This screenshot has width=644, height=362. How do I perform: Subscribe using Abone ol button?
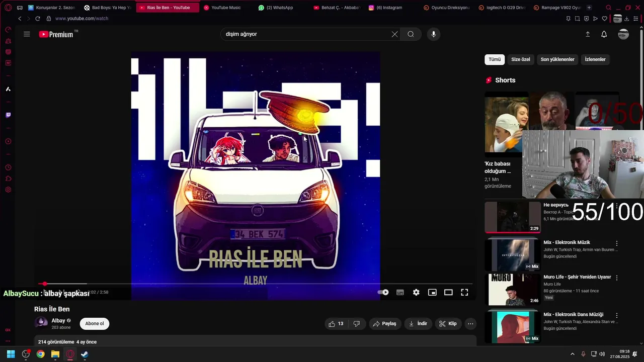(95, 323)
